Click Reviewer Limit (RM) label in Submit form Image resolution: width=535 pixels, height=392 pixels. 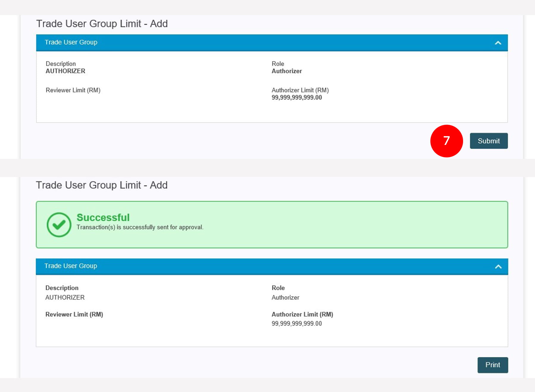[73, 90]
